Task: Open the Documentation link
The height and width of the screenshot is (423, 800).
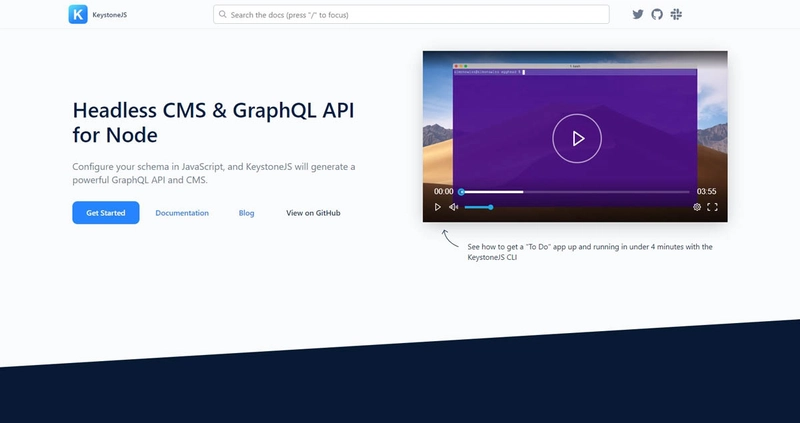Action: coord(182,213)
